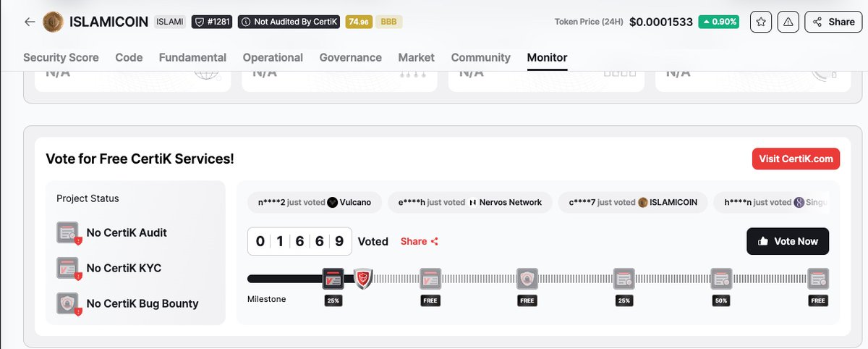Open the Fundamental tab
The width and height of the screenshot is (868, 349).
(192, 57)
